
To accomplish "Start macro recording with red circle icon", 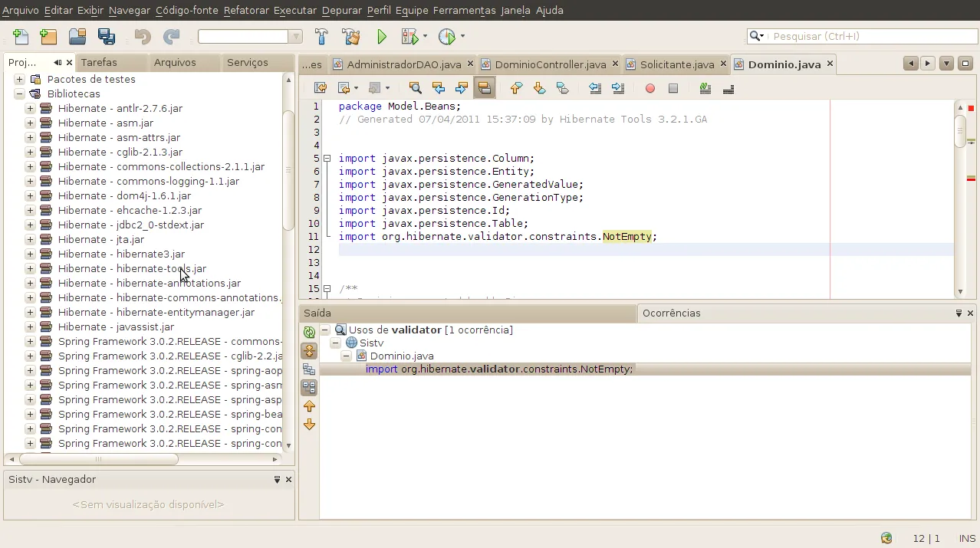I will click(650, 88).
